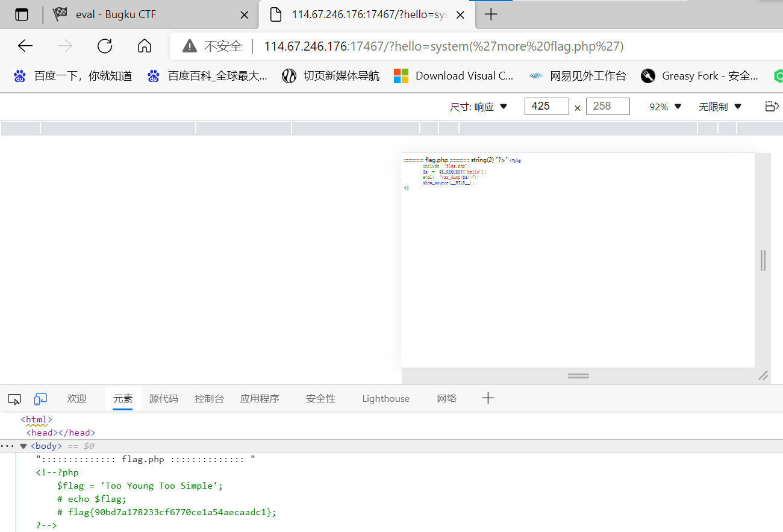The width and height of the screenshot is (783, 532).
Task: Select the flag.php text node line
Action: point(145,460)
